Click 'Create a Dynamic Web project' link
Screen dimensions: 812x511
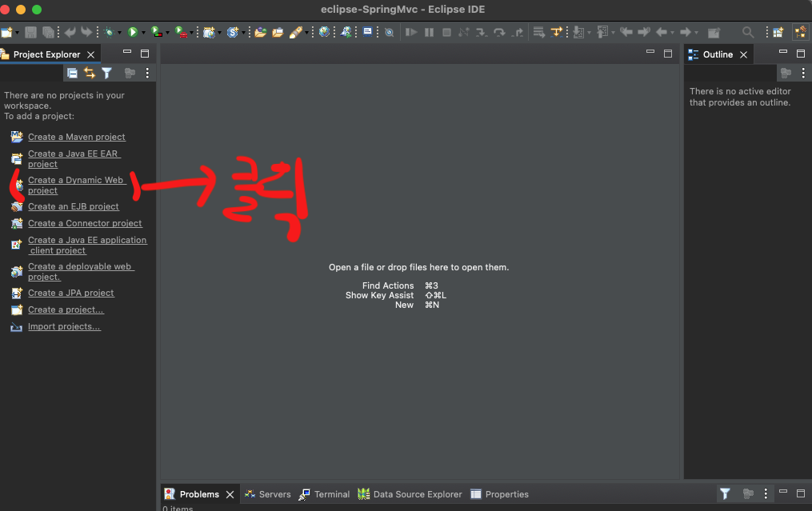[77, 186]
